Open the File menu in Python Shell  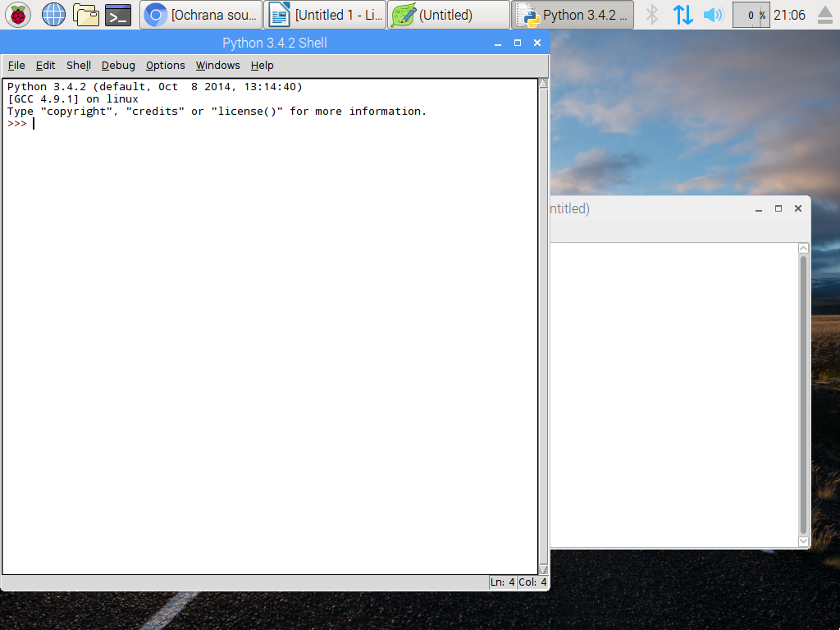pos(16,65)
